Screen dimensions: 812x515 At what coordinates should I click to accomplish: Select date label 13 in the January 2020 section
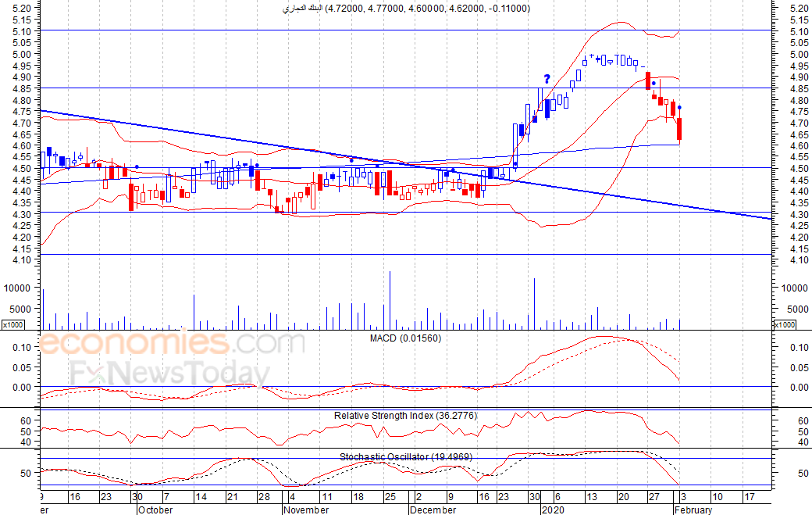pyautogui.click(x=591, y=497)
